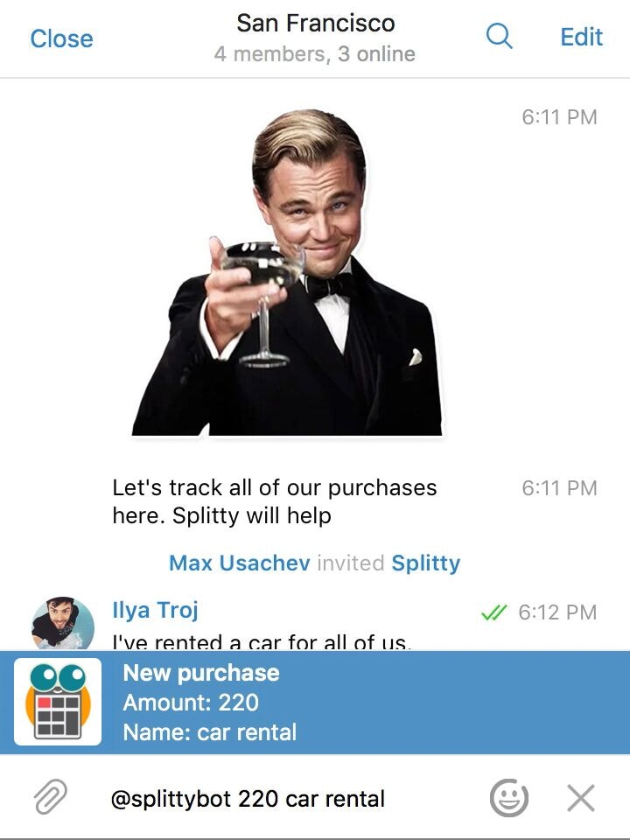Select the Splitty bot calculator icon
630x840 pixels.
[58, 701]
